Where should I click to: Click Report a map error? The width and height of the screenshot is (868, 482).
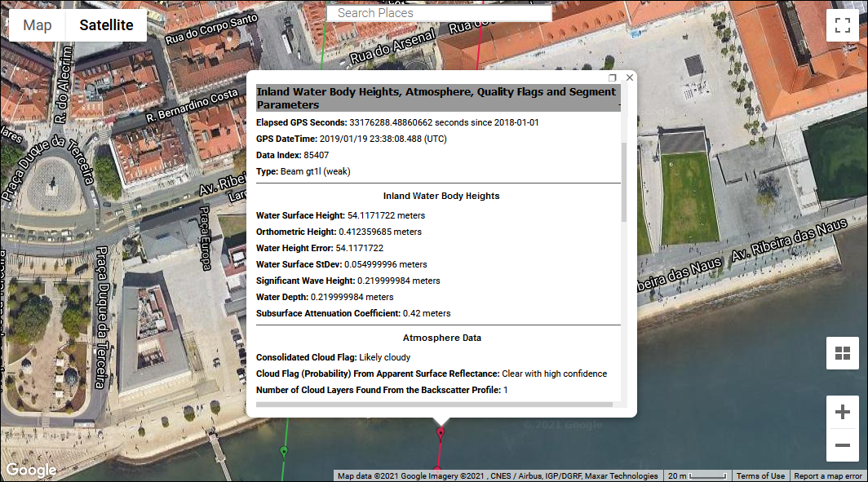(x=827, y=476)
